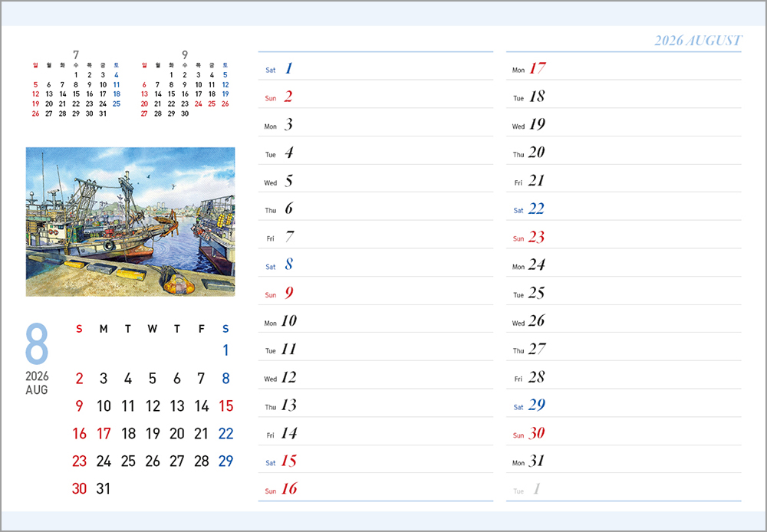This screenshot has width=767, height=532.
Task: Pick date 26 in the large August grid
Action: click(x=152, y=461)
